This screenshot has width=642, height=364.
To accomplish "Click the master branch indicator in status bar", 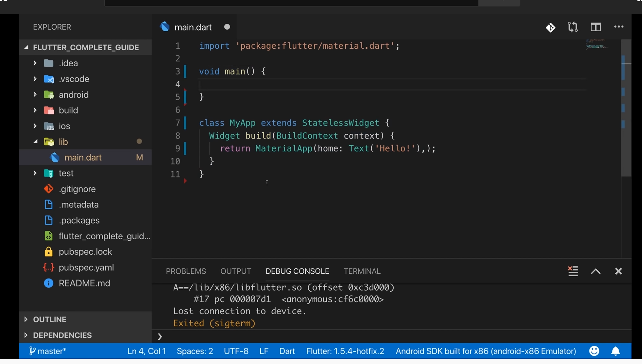I will (48, 351).
